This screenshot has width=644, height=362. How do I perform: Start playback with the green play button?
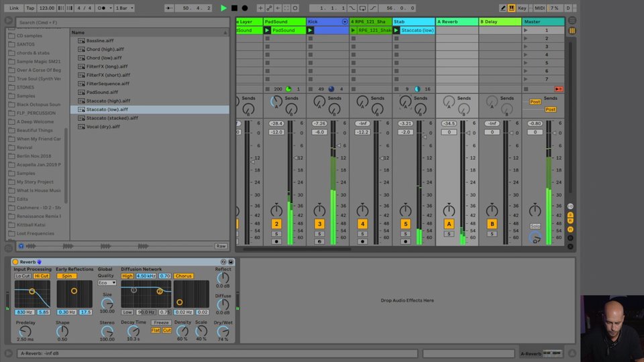223,8
